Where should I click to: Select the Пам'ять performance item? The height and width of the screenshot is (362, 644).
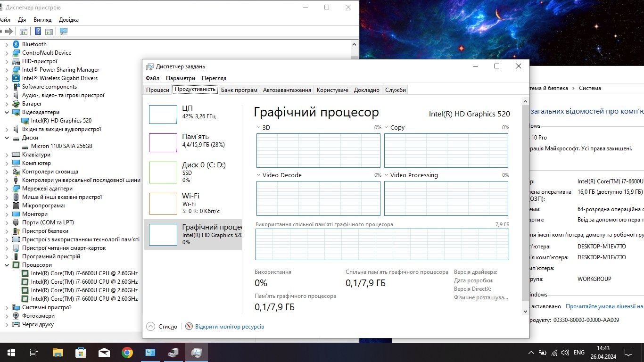coord(193,142)
